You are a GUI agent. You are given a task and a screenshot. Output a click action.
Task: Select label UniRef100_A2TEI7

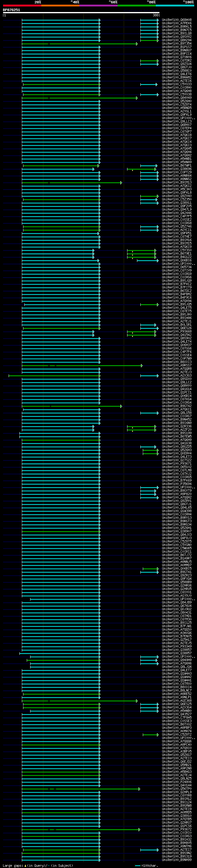(x=177, y=850)
